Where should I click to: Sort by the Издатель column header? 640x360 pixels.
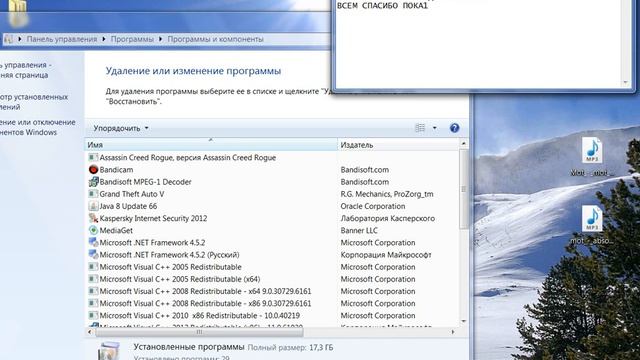(398, 145)
